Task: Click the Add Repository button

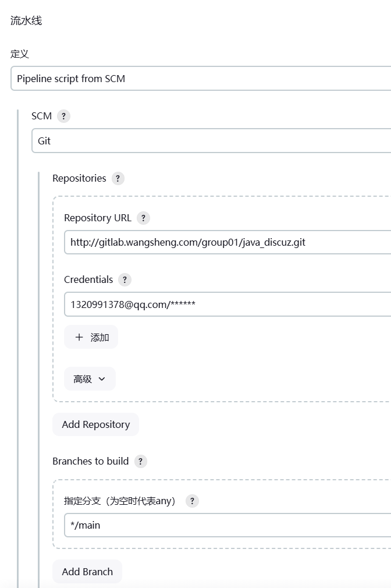Action: pyautogui.click(x=95, y=424)
